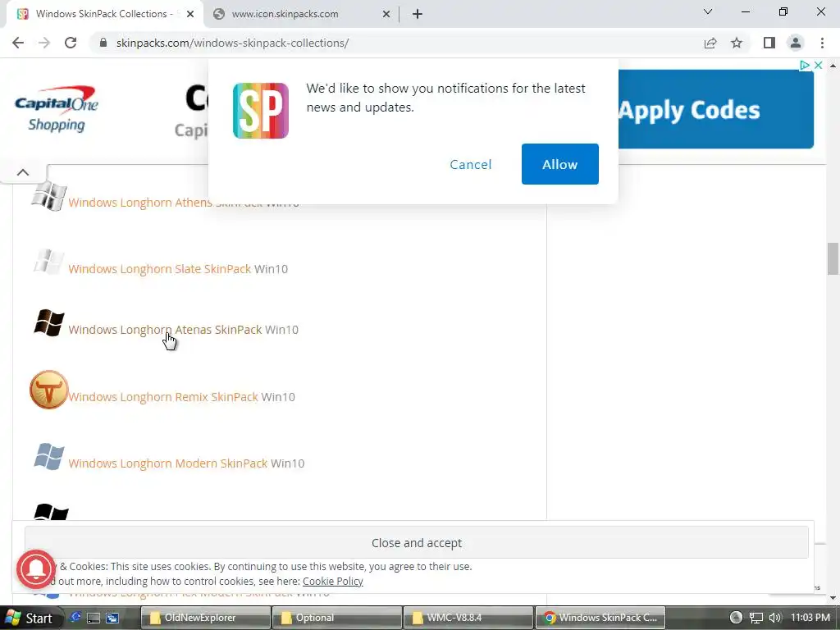
Task: Click the padlock site info icon
Action: 103,43
